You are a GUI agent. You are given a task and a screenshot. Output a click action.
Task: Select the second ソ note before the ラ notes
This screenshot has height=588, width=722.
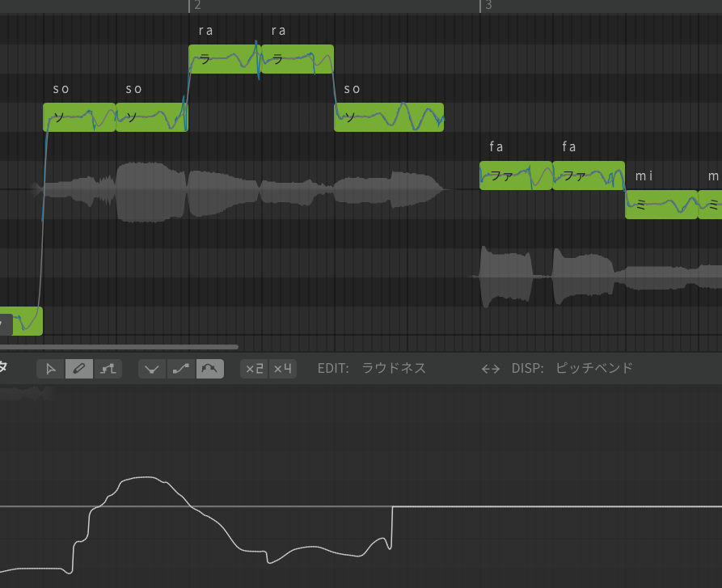(x=152, y=117)
